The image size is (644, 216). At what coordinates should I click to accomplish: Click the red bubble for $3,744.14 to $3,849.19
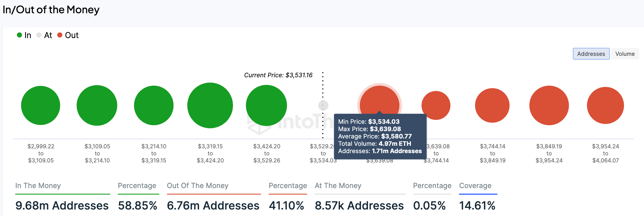492,105
